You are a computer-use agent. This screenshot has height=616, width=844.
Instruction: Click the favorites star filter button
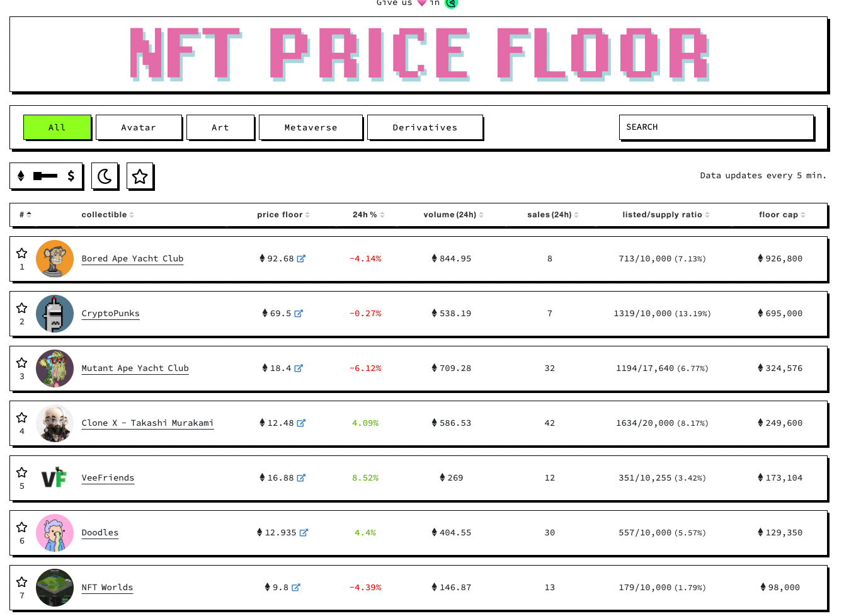pos(140,176)
